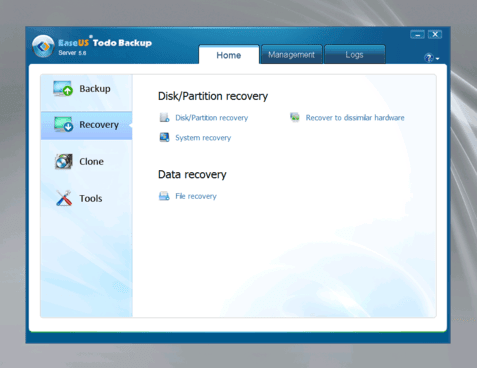Open the Logs tab
Screen dimensions: 477x368
point(354,54)
